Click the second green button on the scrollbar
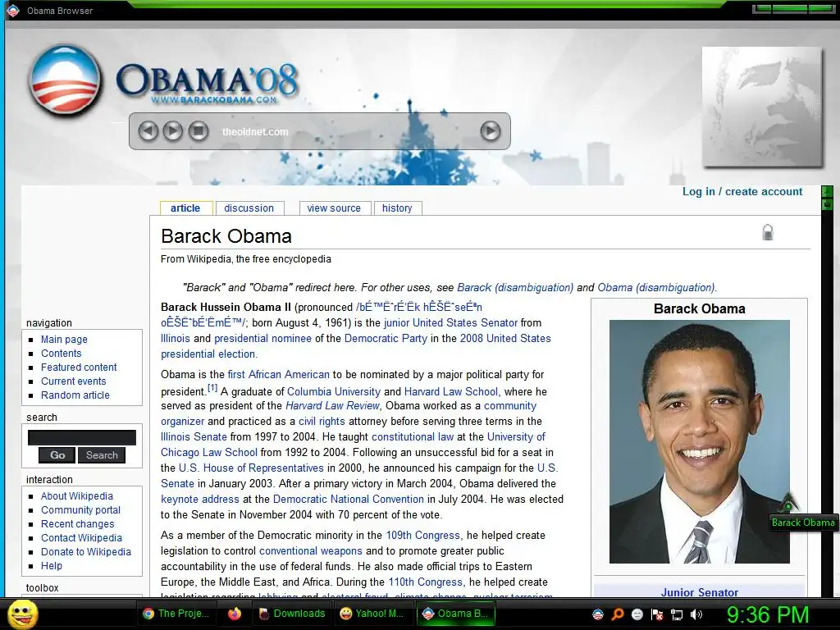Viewport: 840px width, 630px height. [x=827, y=204]
